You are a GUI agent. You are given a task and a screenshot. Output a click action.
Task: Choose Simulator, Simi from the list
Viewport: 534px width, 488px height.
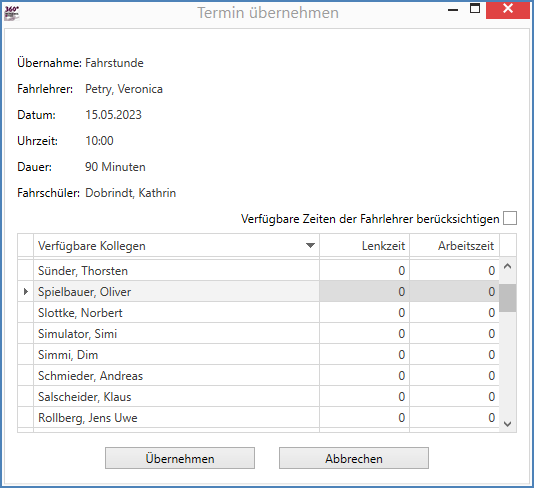point(258,334)
